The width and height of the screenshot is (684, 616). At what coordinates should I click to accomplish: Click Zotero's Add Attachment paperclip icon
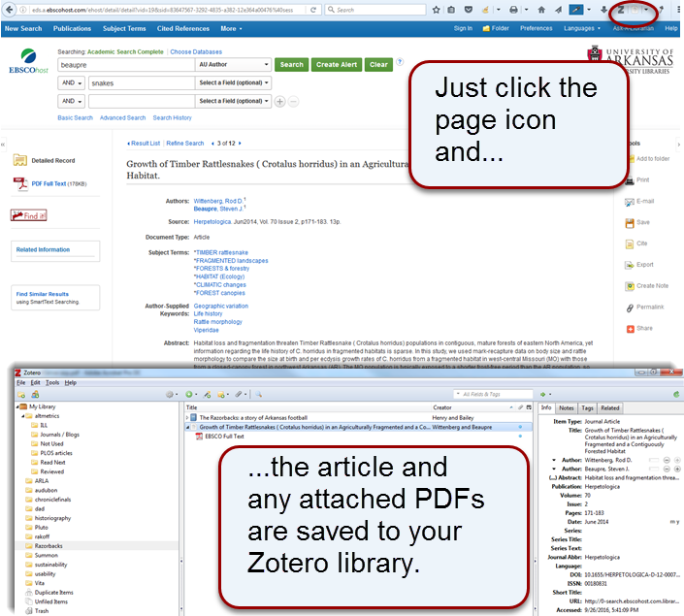coord(239,395)
